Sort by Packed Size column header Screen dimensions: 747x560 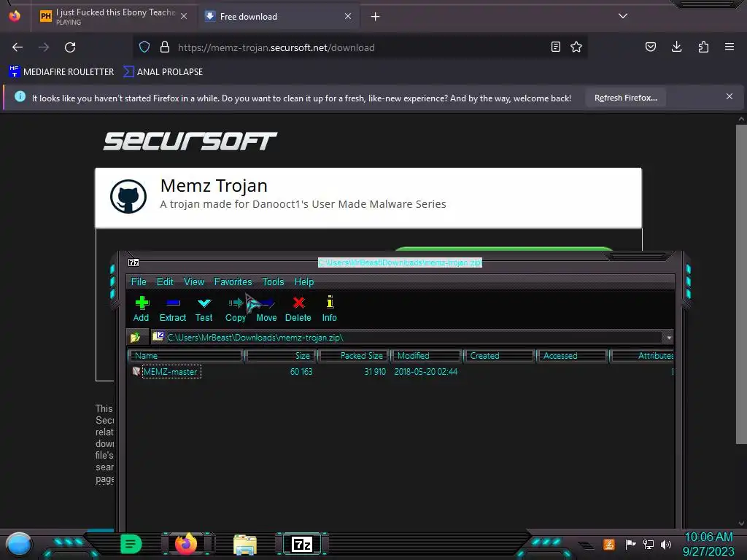354,356
